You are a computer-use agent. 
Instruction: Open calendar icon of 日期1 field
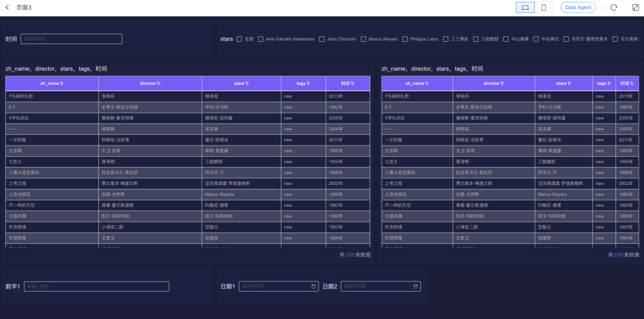click(x=314, y=286)
